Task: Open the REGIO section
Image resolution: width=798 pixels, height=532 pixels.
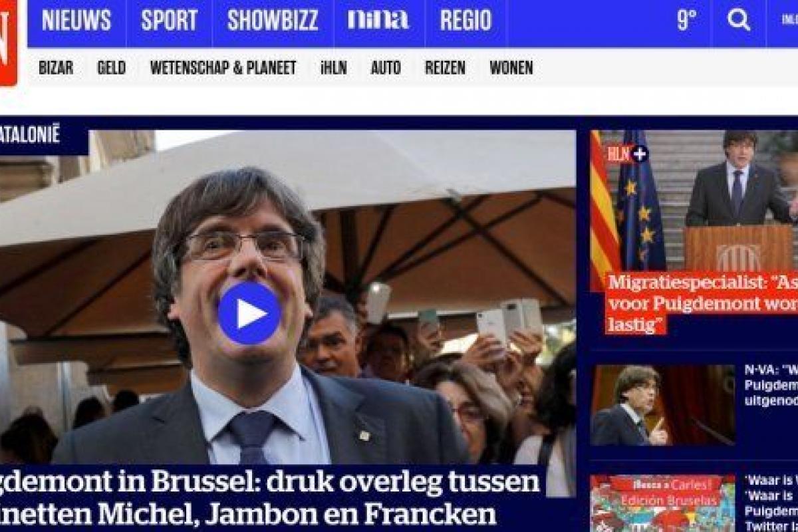Action: click(465, 20)
